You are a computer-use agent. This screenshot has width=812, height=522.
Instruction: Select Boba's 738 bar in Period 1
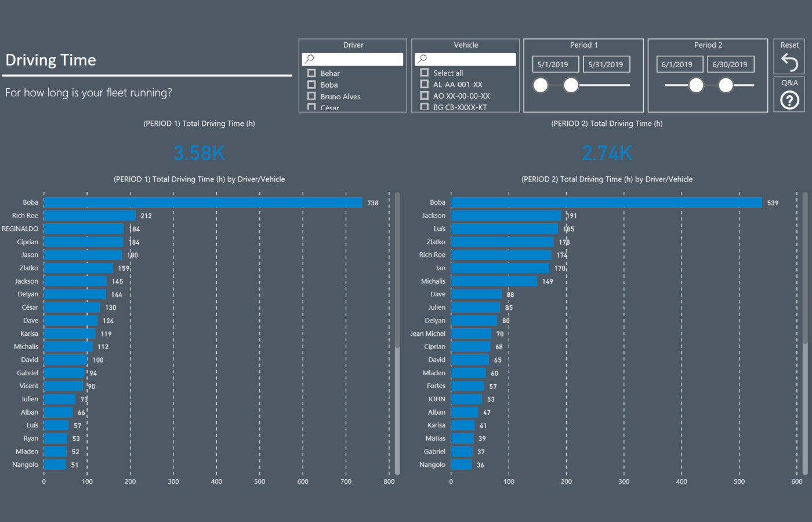203,202
